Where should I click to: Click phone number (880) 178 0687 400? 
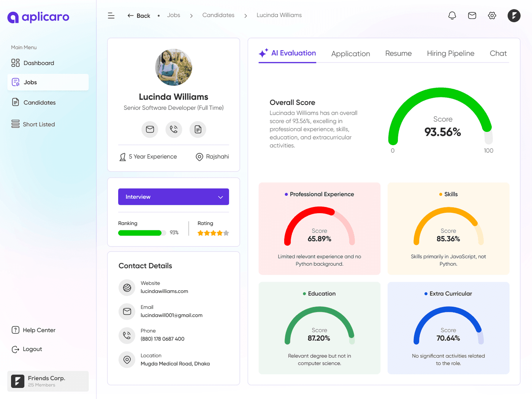tap(163, 339)
